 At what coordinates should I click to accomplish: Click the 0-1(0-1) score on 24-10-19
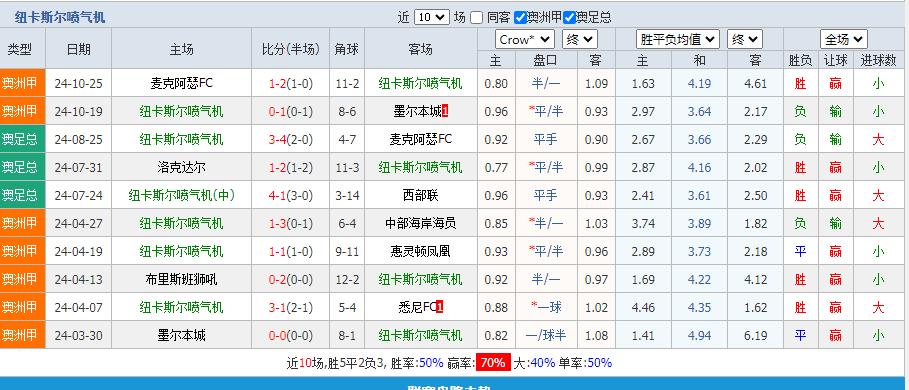[x=290, y=111]
